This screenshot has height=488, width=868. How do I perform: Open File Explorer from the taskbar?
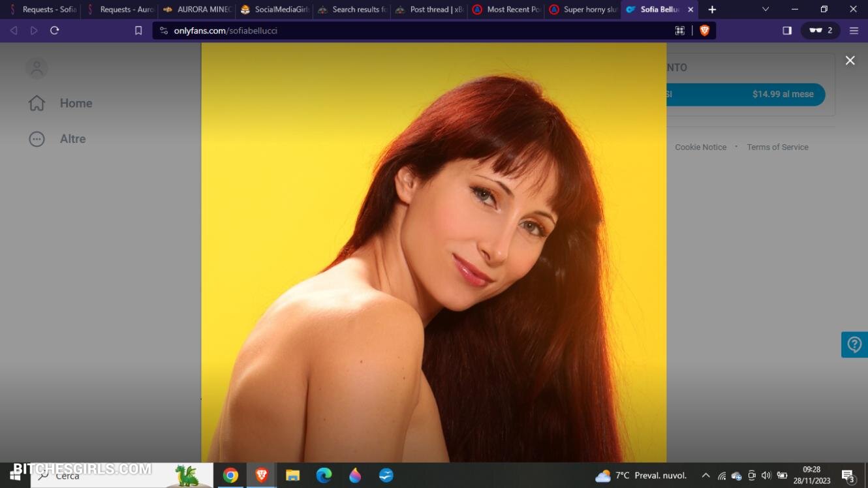click(x=292, y=476)
